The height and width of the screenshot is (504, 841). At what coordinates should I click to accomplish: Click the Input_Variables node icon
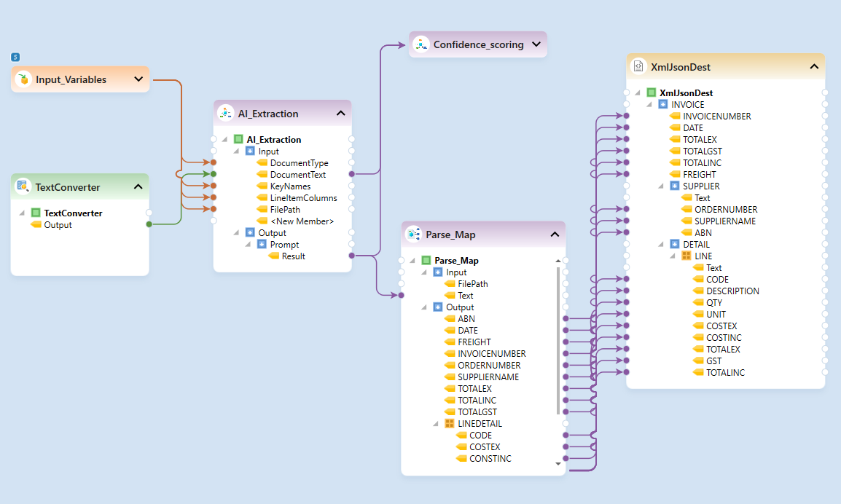23,79
